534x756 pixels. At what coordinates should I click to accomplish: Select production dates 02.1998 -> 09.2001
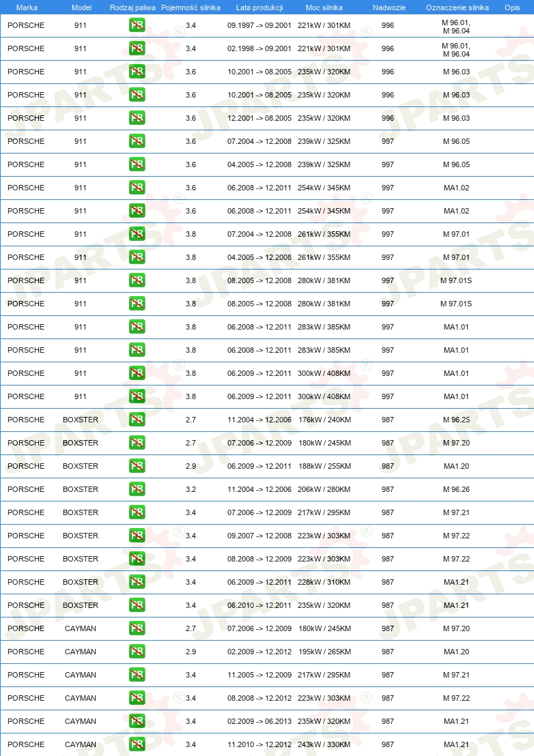click(x=259, y=48)
